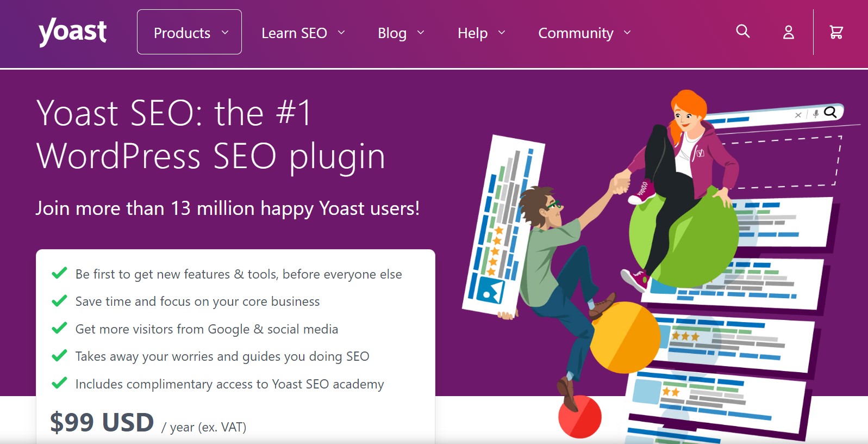Expand the chevron next to Learn SEO
This screenshot has width=868, height=444.
pos(341,33)
